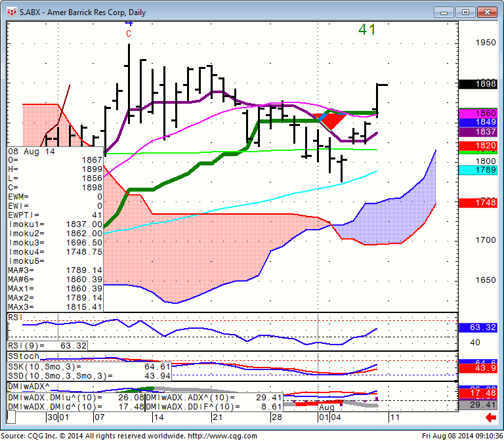The image size is (504, 441).
Task: Click the Imoku2= 1862.00 row
Action: click(x=55, y=234)
